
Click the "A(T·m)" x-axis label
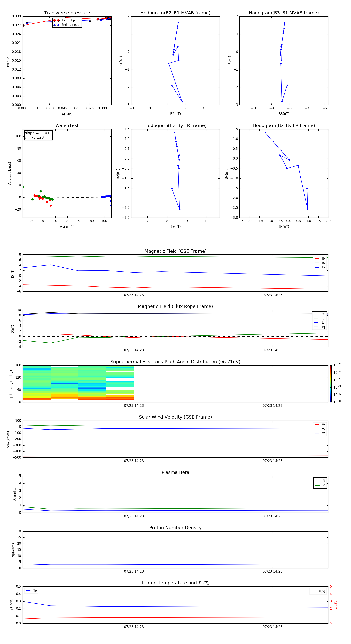point(67,114)
